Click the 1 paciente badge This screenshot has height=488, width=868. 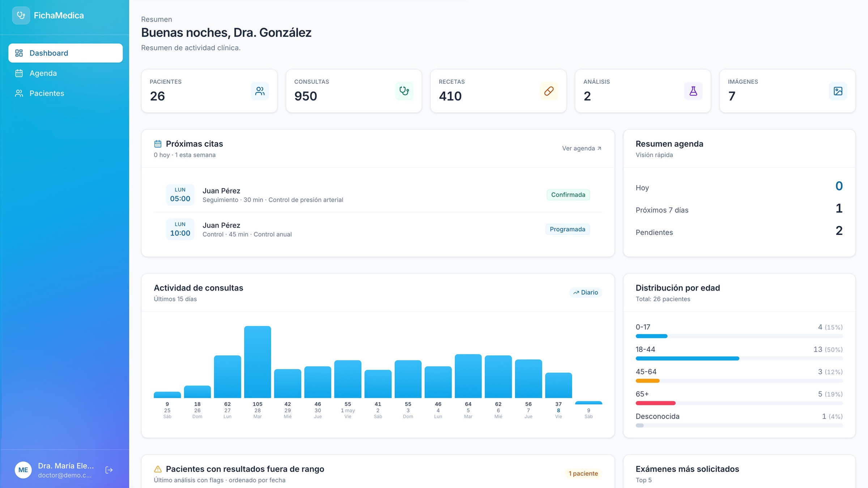pos(583,474)
